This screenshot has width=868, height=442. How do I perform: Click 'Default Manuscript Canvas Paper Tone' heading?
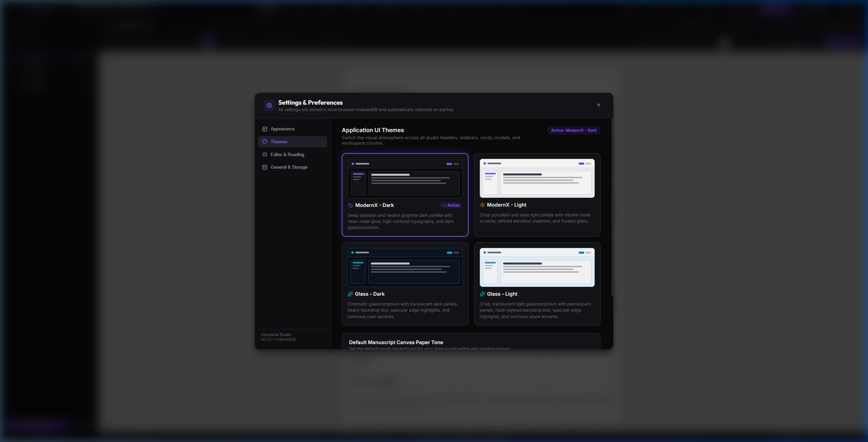coord(396,342)
